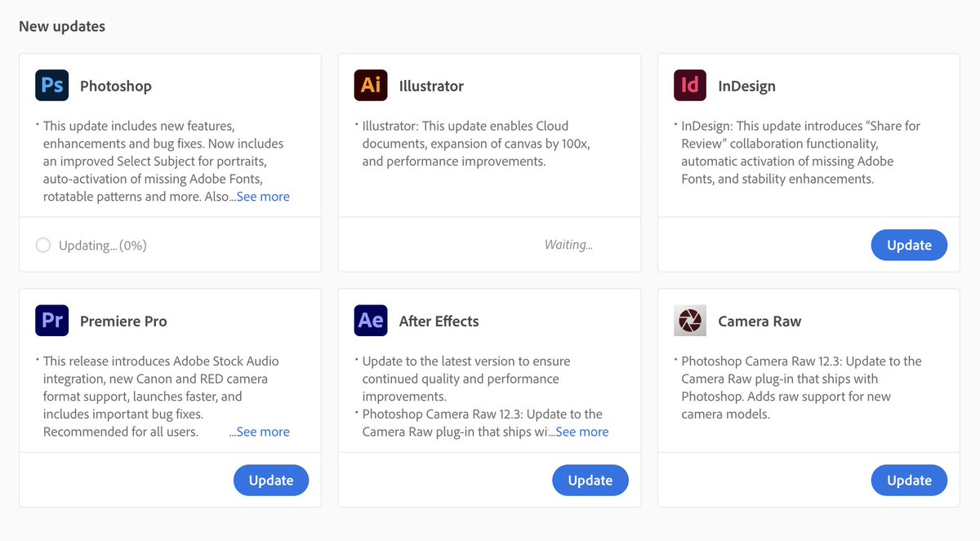Click the "Waiting..." status in Illustrator card

tap(569, 245)
